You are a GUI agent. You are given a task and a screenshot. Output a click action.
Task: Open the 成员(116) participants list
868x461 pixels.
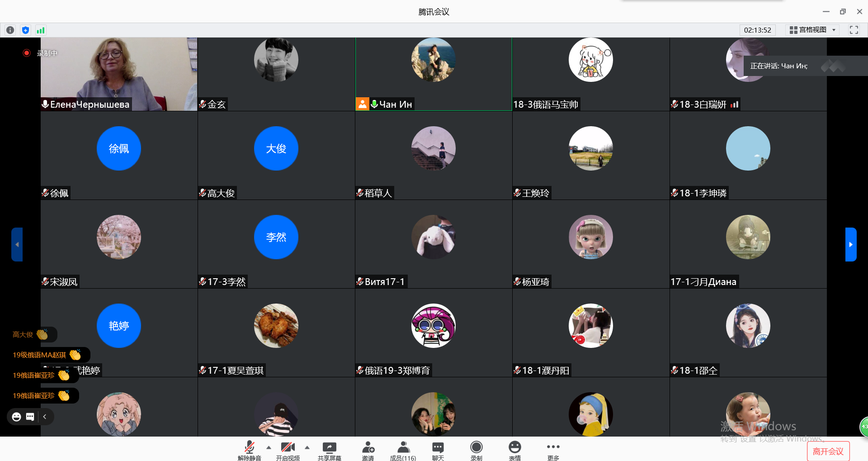pos(403,450)
